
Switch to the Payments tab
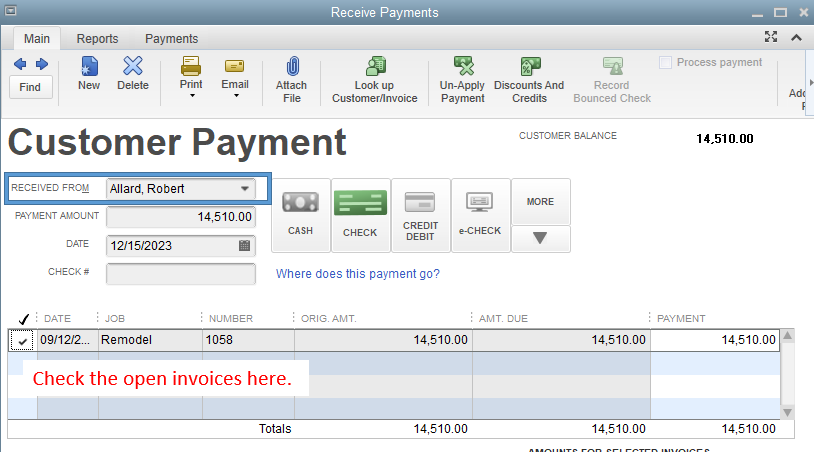click(171, 39)
